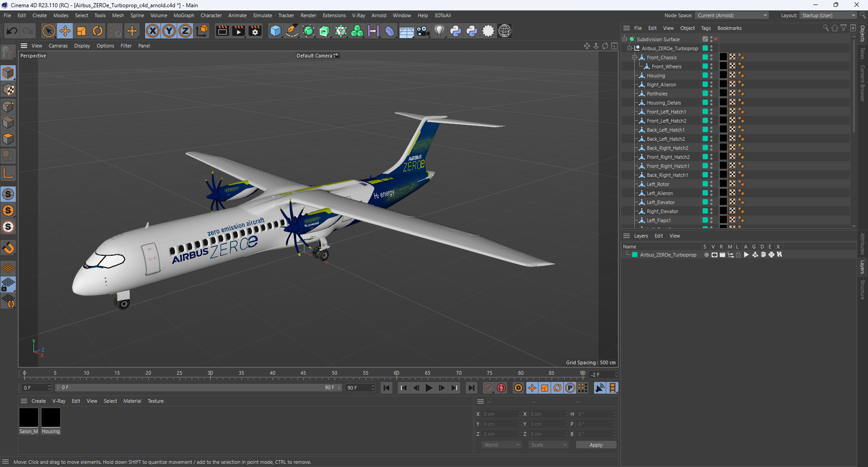The image size is (868, 467).
Task: Open the World coordinate dropdown
Action: [502, 445]
